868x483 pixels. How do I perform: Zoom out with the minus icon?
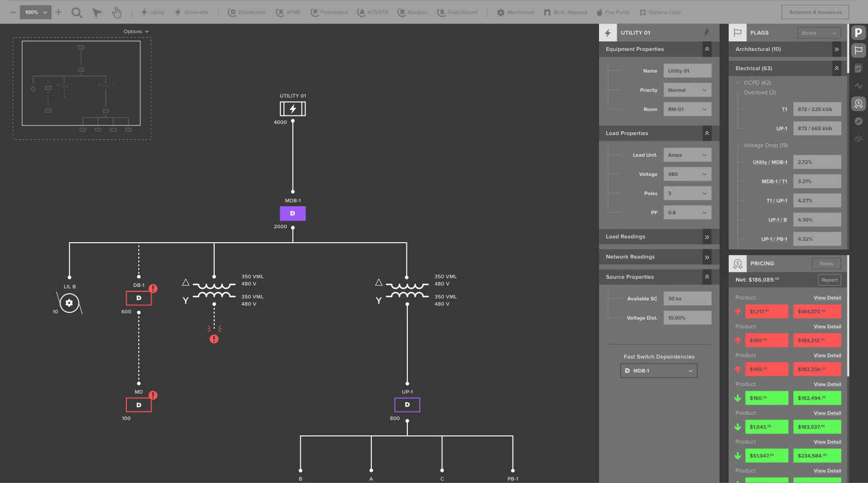coord(13,12)
